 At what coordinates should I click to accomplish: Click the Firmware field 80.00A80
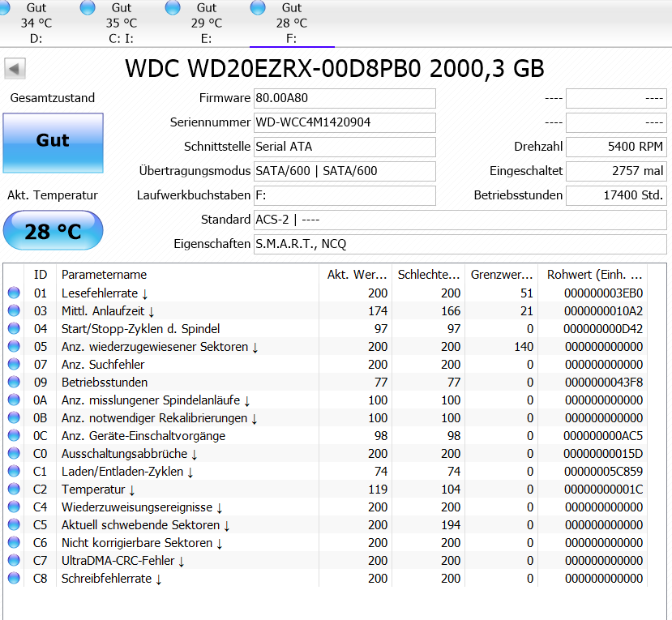345,98
